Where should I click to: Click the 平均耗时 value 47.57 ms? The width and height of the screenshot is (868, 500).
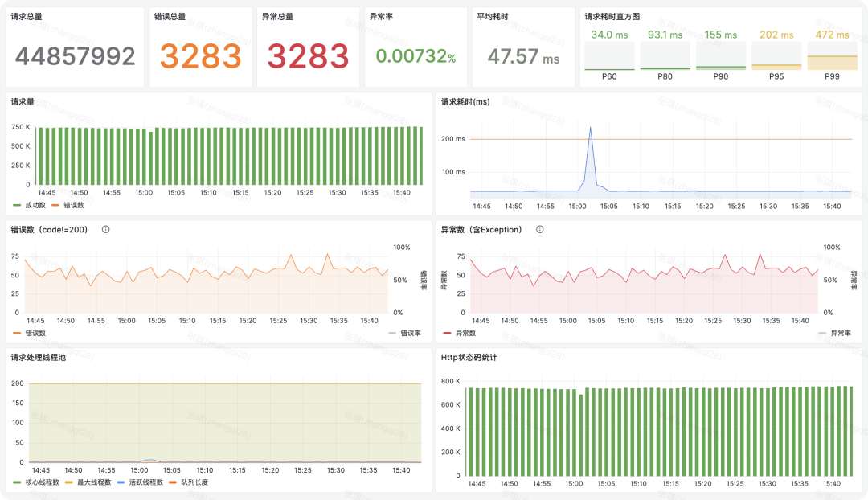(524, 56)
